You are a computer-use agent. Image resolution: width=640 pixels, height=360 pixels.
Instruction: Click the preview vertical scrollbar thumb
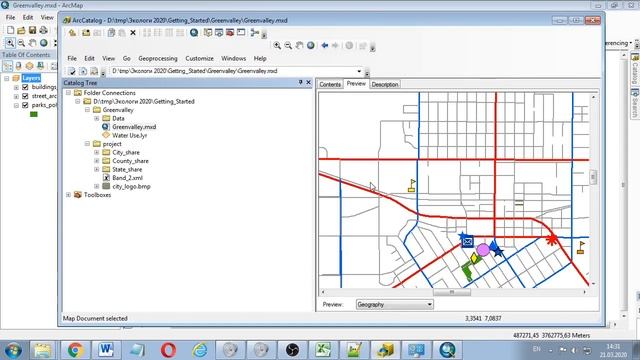(593, 177)
